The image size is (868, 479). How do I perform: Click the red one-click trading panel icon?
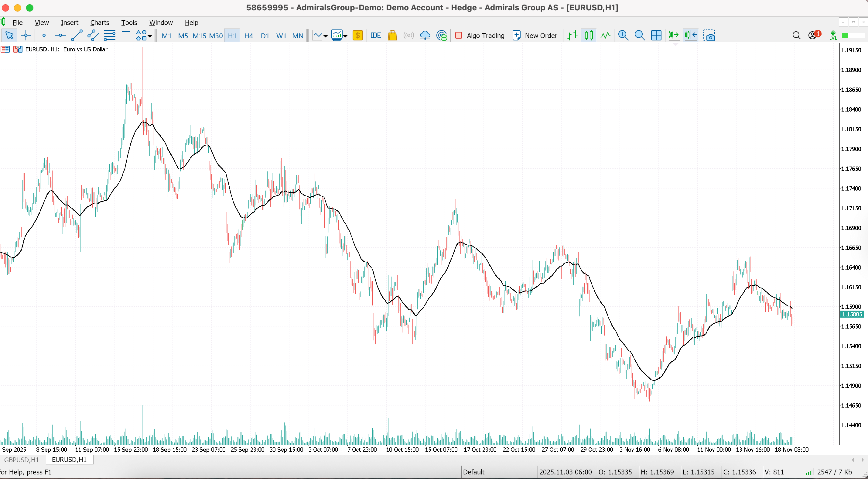5,49
